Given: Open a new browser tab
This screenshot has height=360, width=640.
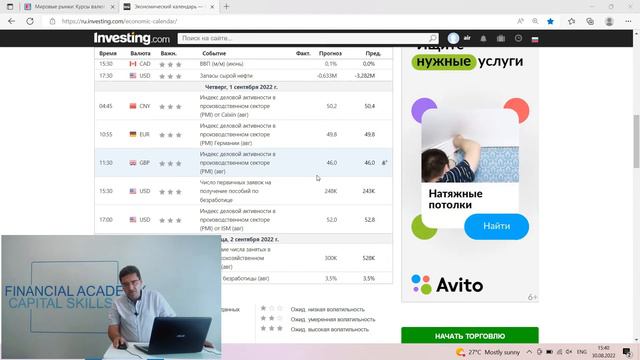Looking at the screenshot, I should [227, 7].
